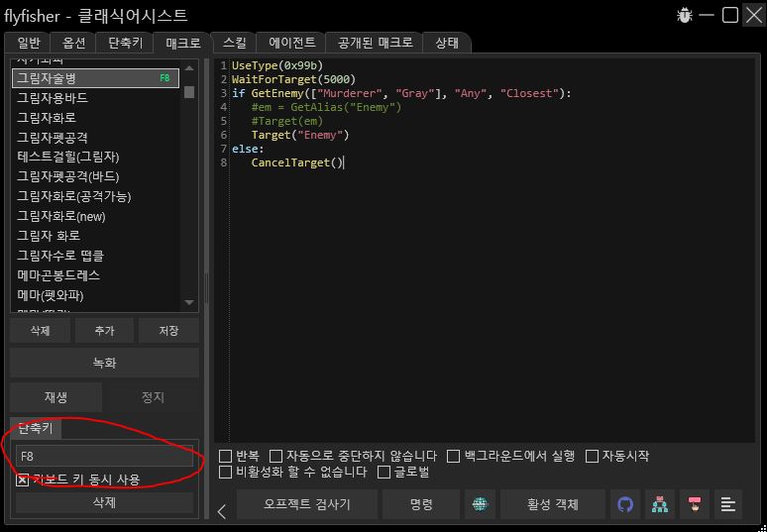Select the lower 단축키 tab above F8 field

(x=36, y=428)
